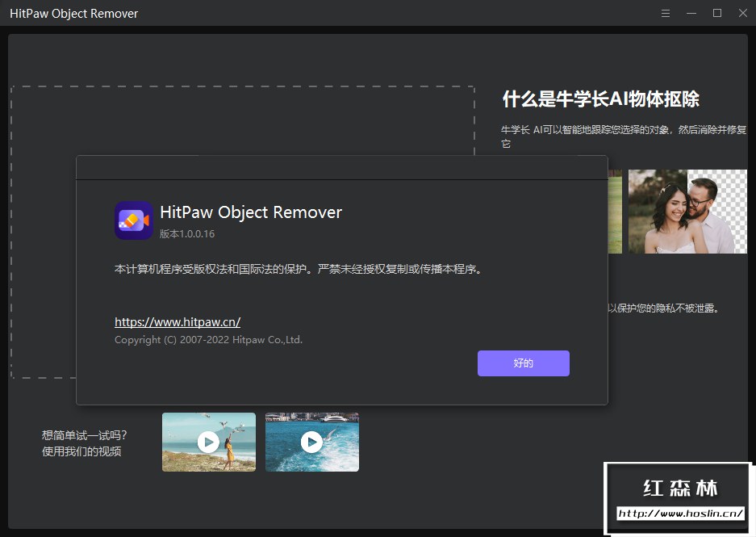The height and width of the screenshot is (537, 756).
Task: Click the 什么是牛学长AI物体抠除 heading
Action: click(601, 99)
